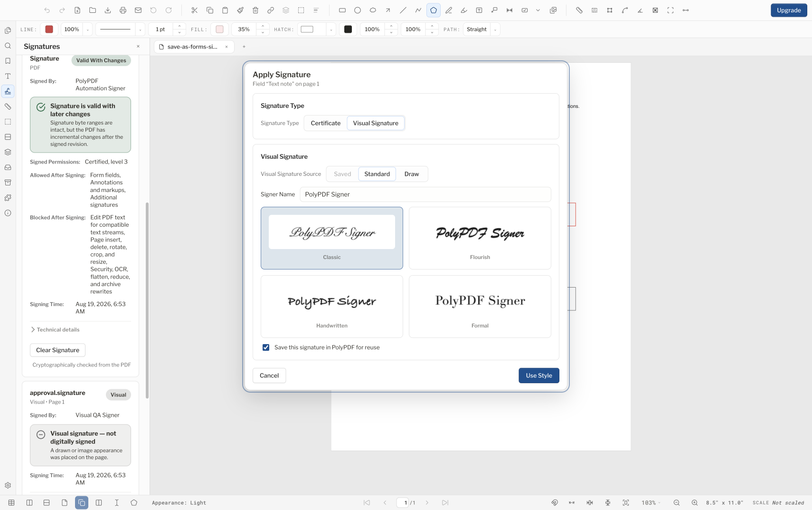Select the Callout tool
The width and height of the screenshot is (812, 510).
pyautogui.click(x=494, y=10)
